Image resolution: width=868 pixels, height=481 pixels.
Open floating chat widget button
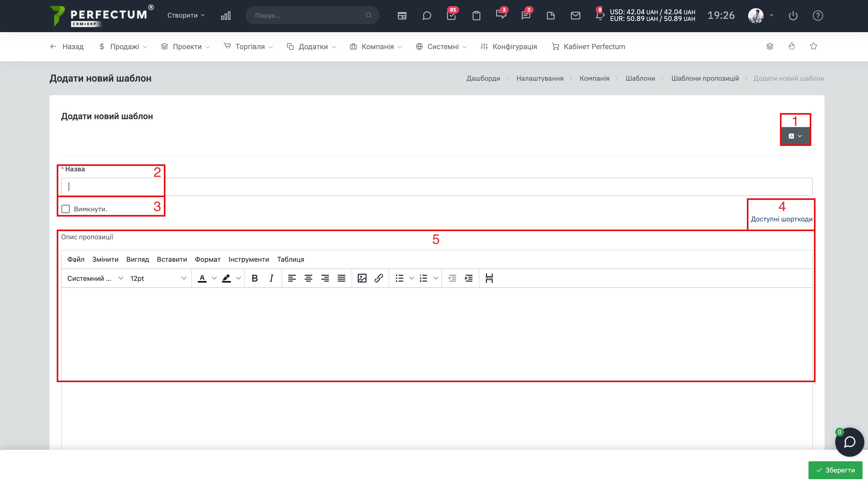tap(849, 442)
